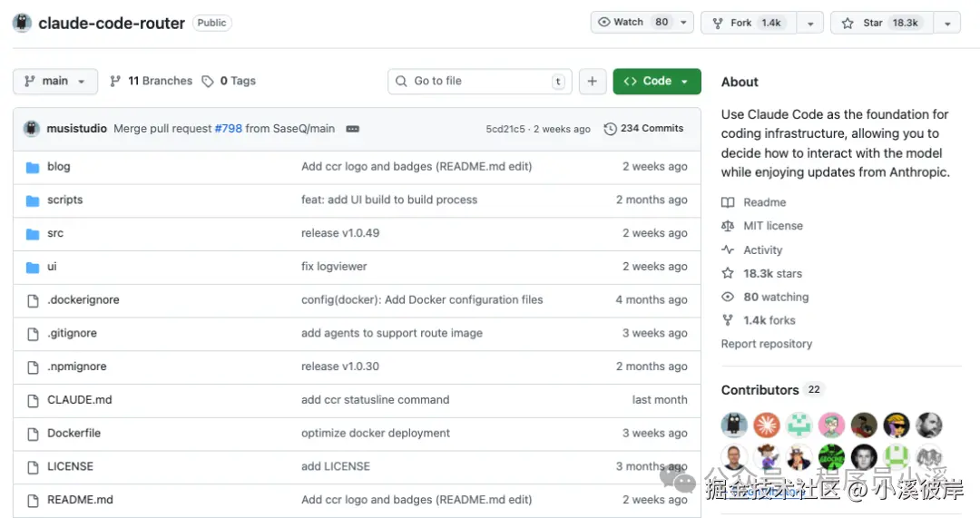Open the Readme link in About
980x518 pixels.
click(x=754, y=202)
